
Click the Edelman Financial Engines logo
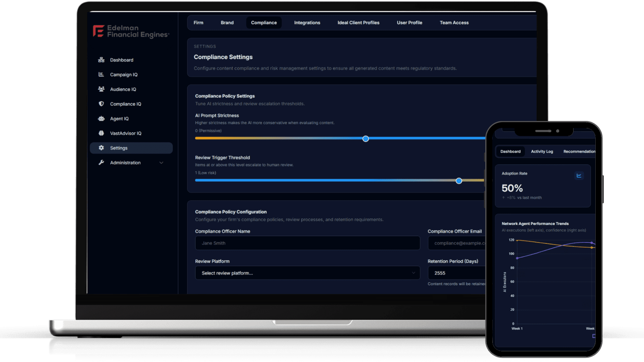coord(131,31)
